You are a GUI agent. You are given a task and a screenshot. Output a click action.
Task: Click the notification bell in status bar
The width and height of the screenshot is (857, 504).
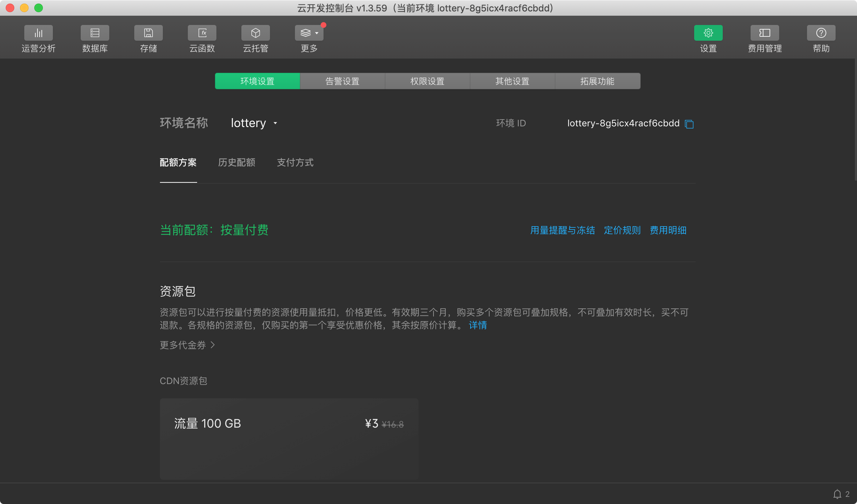[837, 494]
